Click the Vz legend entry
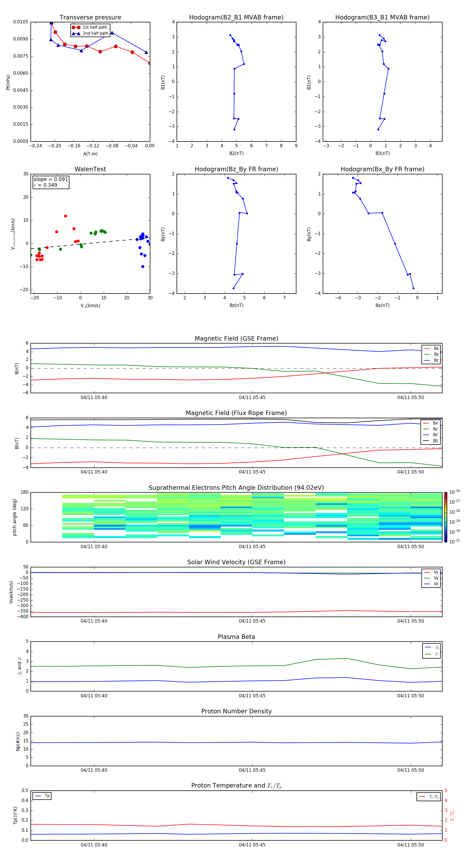Viewport: 473px width, 868px height. pos(431,584)
